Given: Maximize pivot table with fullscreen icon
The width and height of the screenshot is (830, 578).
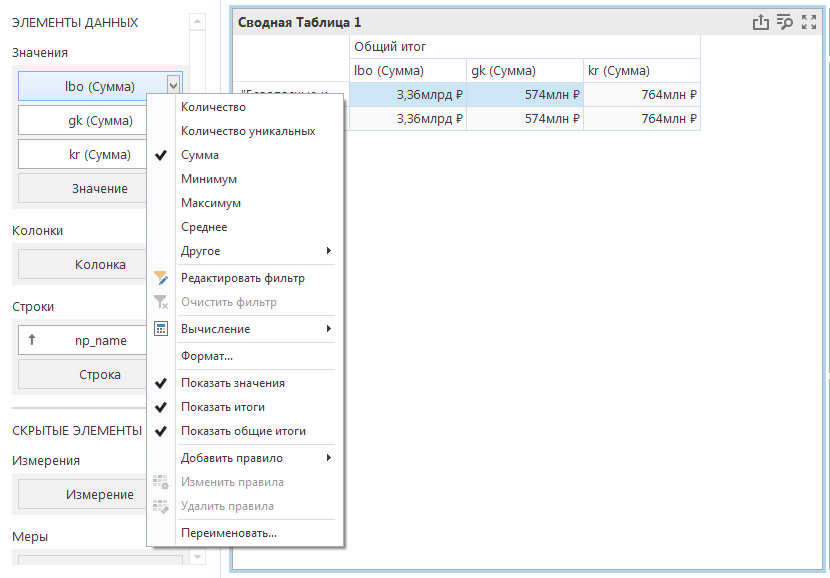Looking at the screenshot, I should [809, 22].
